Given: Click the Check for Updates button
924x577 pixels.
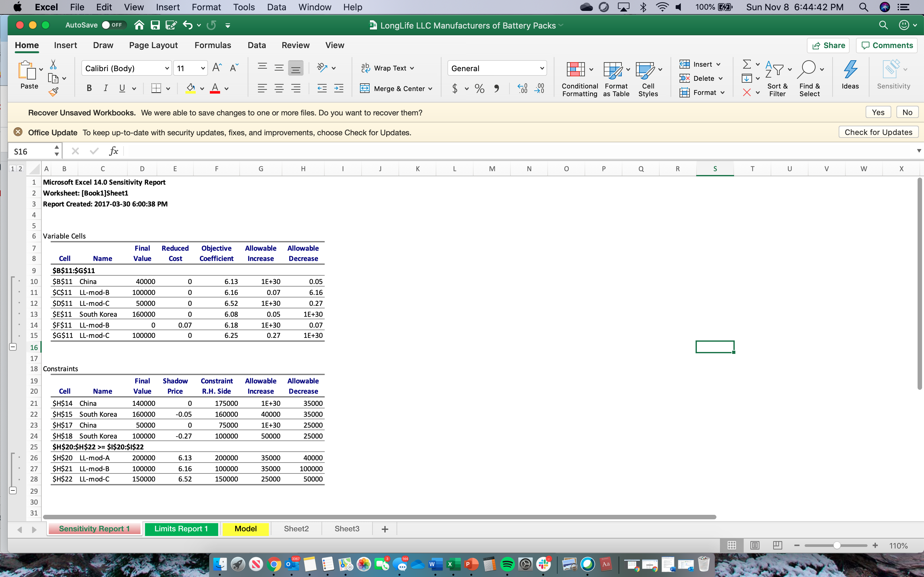Looking at the screenshot, I should [x=878, y=132].
